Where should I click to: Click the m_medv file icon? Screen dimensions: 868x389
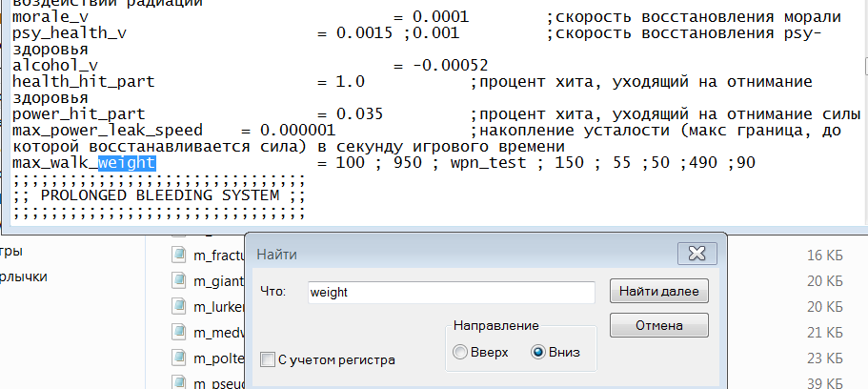coord(179,333)
